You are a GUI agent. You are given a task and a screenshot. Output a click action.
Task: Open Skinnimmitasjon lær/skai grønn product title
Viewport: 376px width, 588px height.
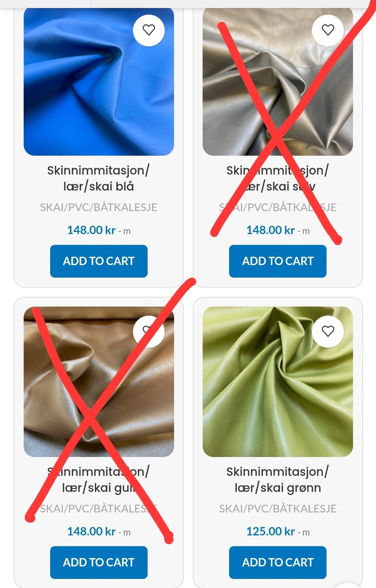(278, 479)
